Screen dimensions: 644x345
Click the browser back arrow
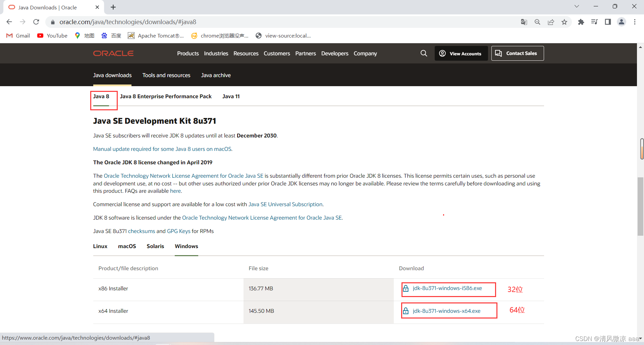click(x=9, y=22)
